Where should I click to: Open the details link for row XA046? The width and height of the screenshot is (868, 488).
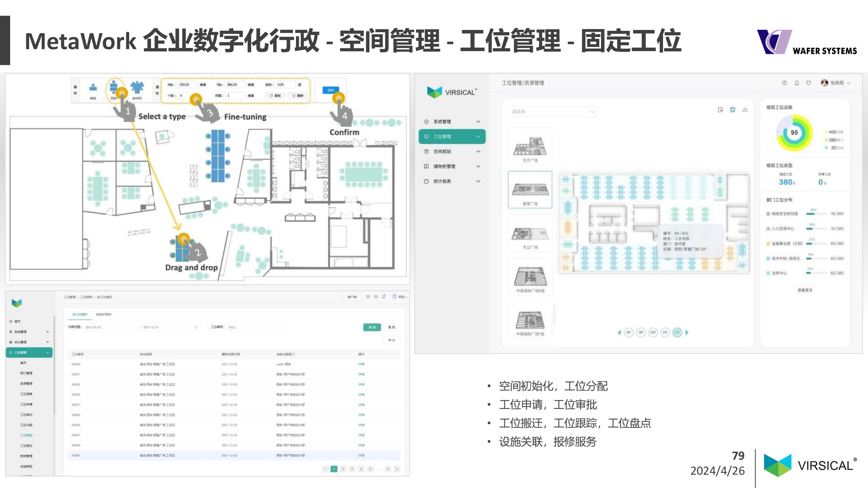(x=361, y=364)
